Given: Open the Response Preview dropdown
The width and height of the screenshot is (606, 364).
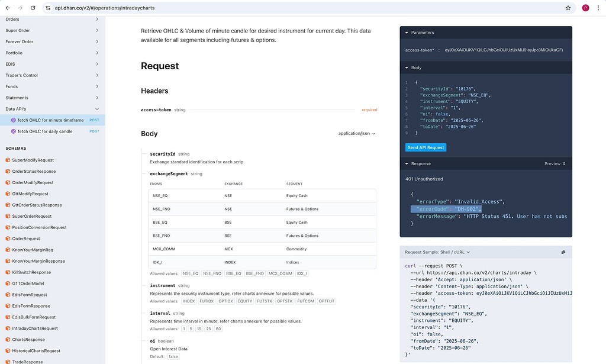Looking at the screenshot, I should pyautogui.click(x=555, y=163).
